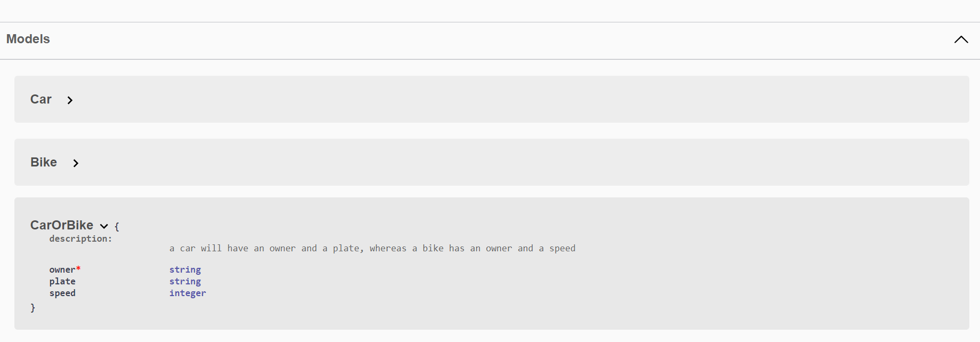Click the red required asterisk beside owner

[78, 268]
